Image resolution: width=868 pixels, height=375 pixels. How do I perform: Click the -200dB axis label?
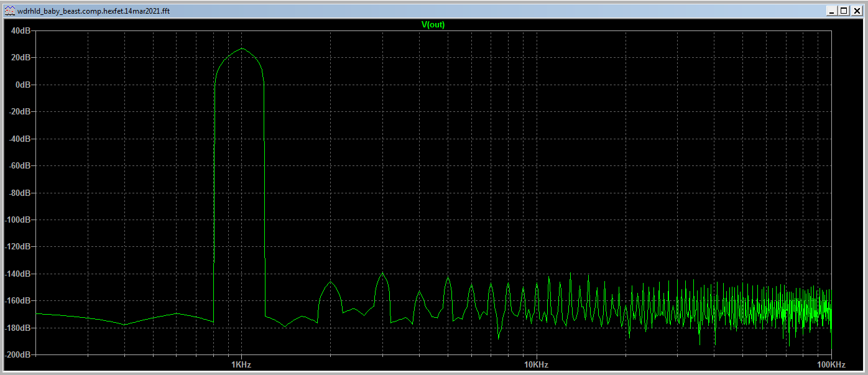point(17,355)
